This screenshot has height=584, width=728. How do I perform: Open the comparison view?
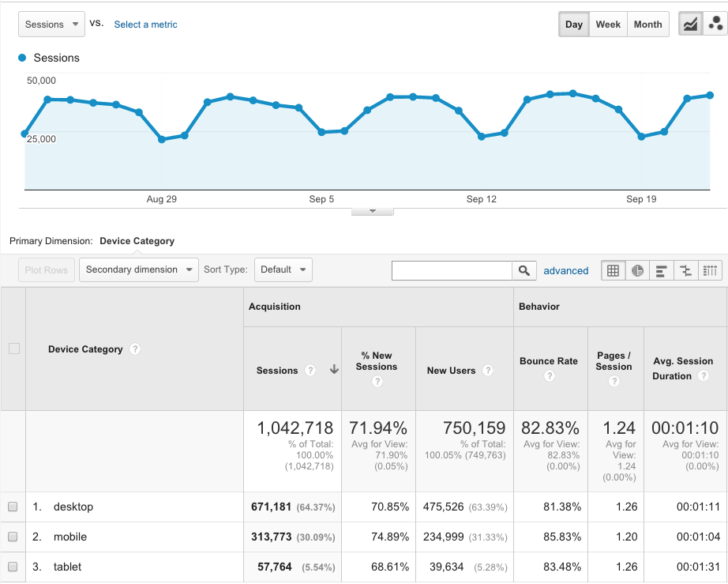(x=686, y=270)
